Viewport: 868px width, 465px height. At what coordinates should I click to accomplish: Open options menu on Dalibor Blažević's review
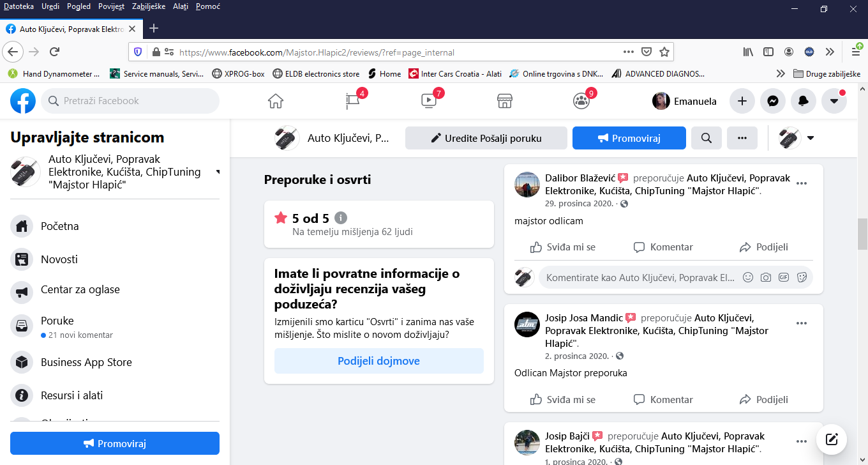[802, 183]
